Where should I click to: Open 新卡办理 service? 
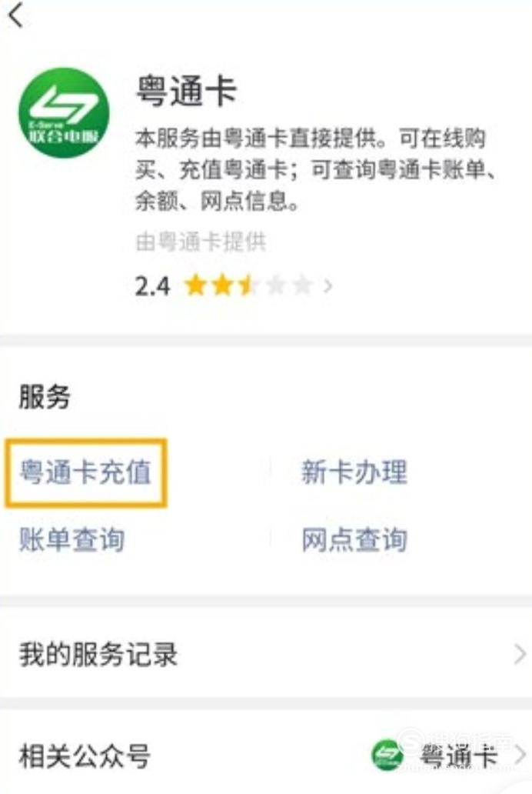(x=354, y=472)
